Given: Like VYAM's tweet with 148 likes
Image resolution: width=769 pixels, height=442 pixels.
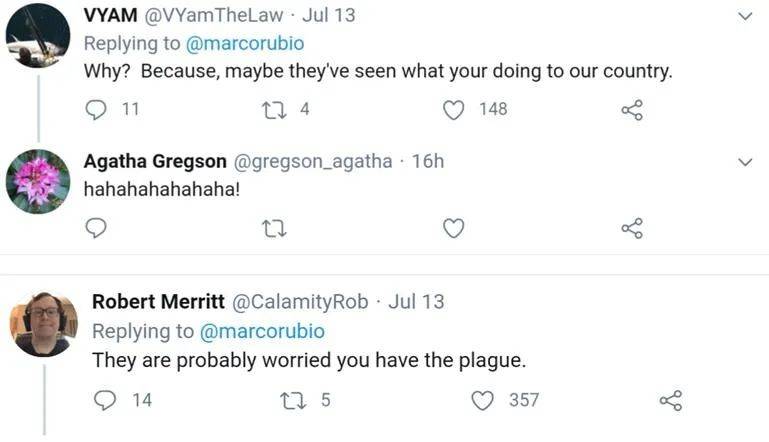Looking at the screenshot, I should 454,109.
